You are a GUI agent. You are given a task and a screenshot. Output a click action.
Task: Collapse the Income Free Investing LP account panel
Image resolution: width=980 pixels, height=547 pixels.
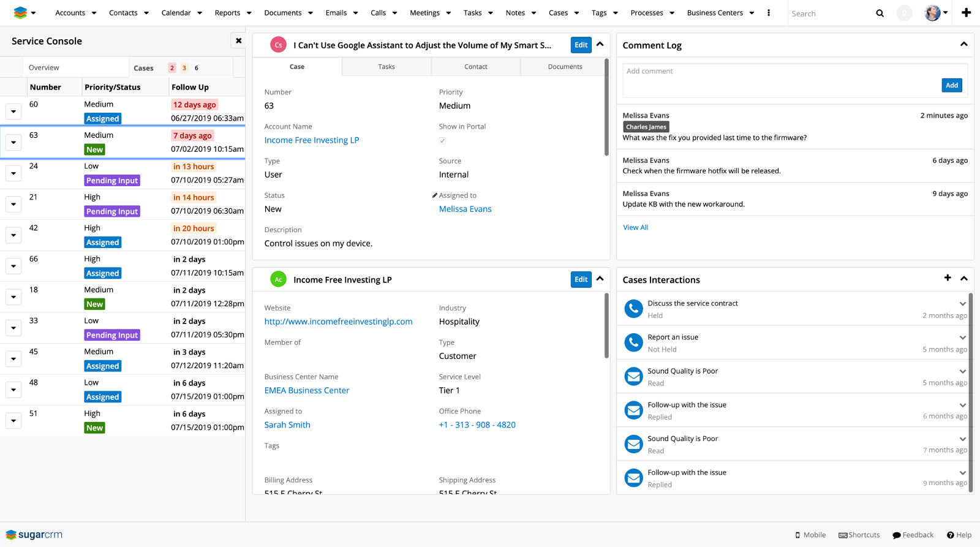click(600, 279)
